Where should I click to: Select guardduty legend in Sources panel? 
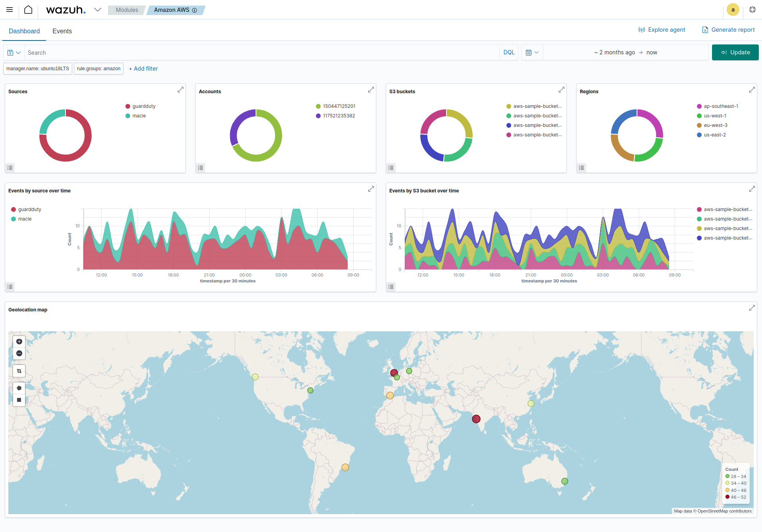140,106
